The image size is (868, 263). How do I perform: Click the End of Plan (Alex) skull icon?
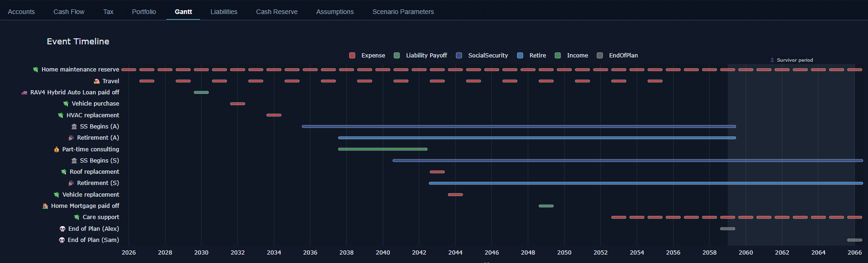pyautogui.click(x=62, y=229)
